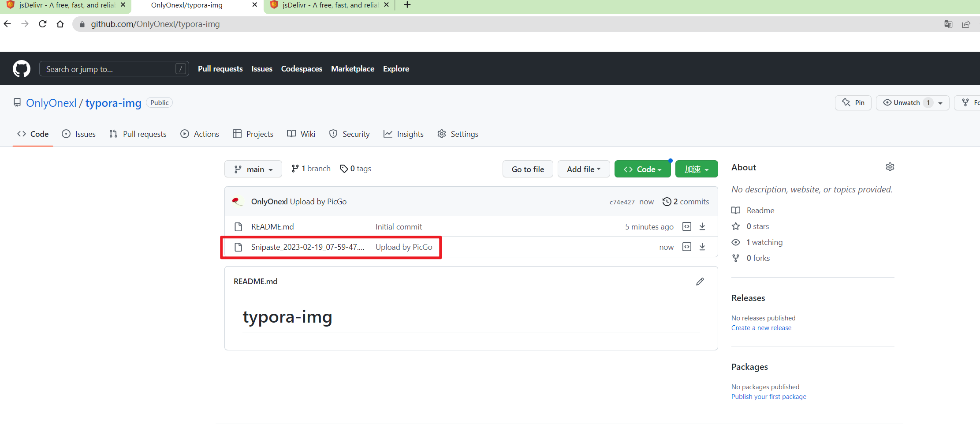Open Issues in top navigation

point(262,69)
